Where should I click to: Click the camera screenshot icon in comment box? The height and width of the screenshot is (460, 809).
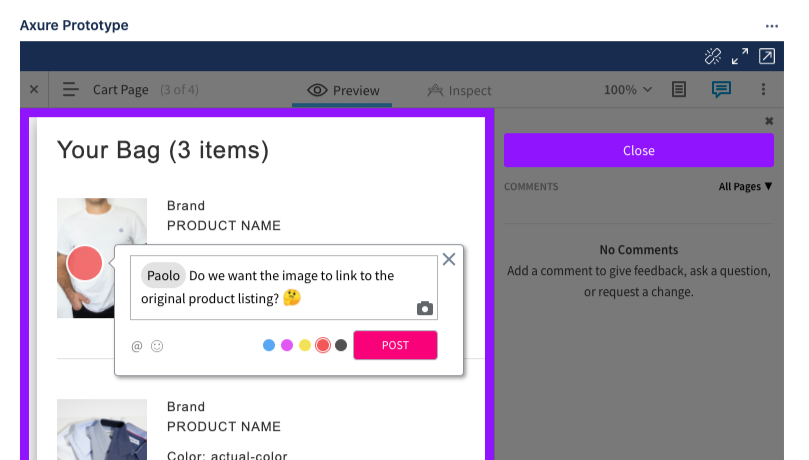click(425, 308)
